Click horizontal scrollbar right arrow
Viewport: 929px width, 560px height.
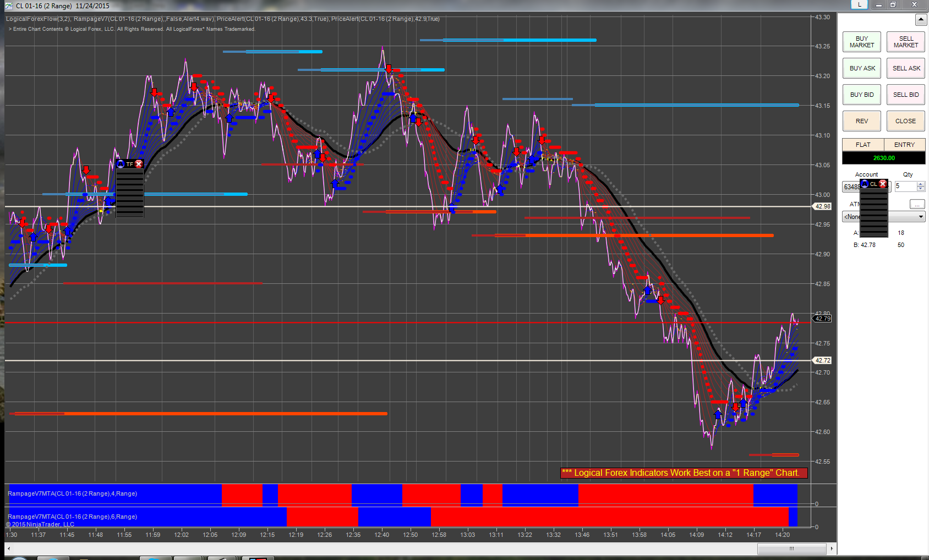click(832, 548)
